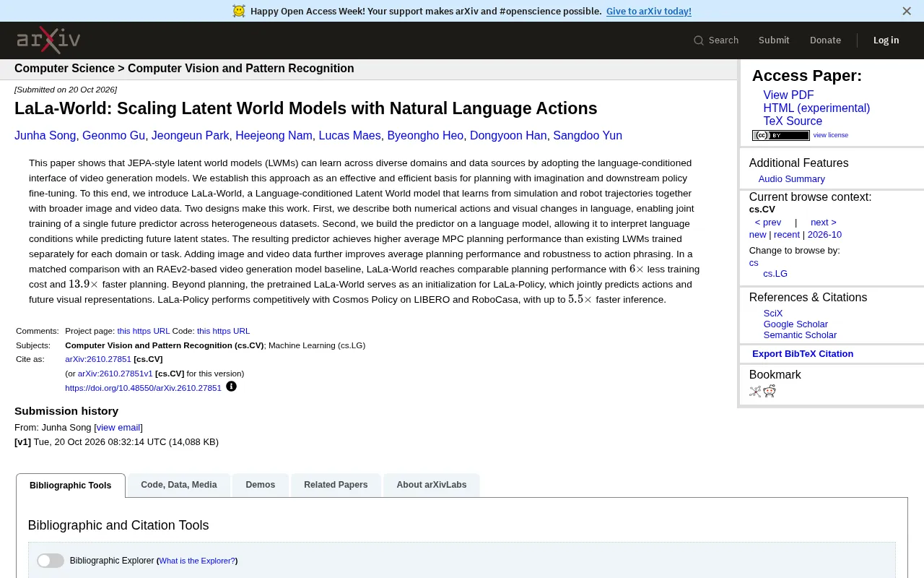Screen dimensions: 924x578
Task: Open HTML (experimental) version
Action: pyautogui.click(x=816, y=108)
